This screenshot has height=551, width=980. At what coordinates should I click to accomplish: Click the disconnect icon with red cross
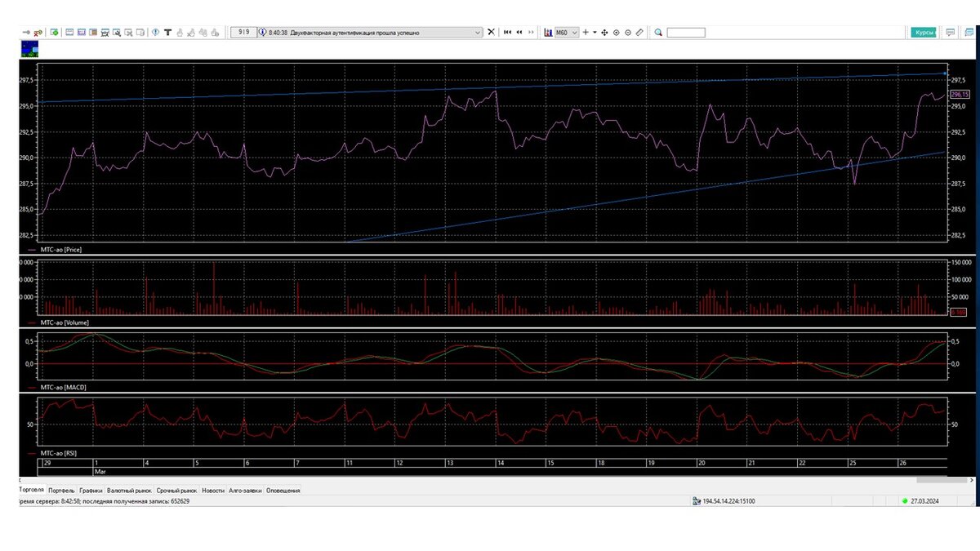click(x=38, y=33)
